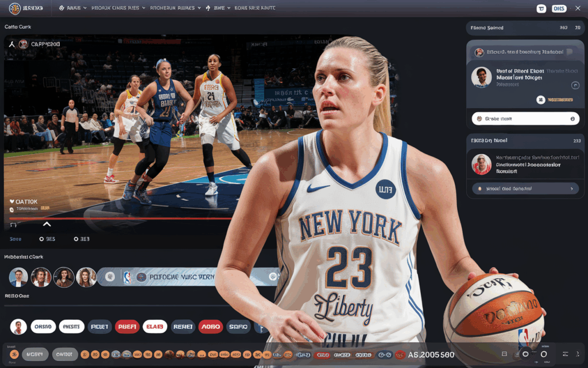Image resolution: width=588 pixels, height=368 pixels.
Task: Click the dark 'SAFO' pill button
Action: click(238, 327)
